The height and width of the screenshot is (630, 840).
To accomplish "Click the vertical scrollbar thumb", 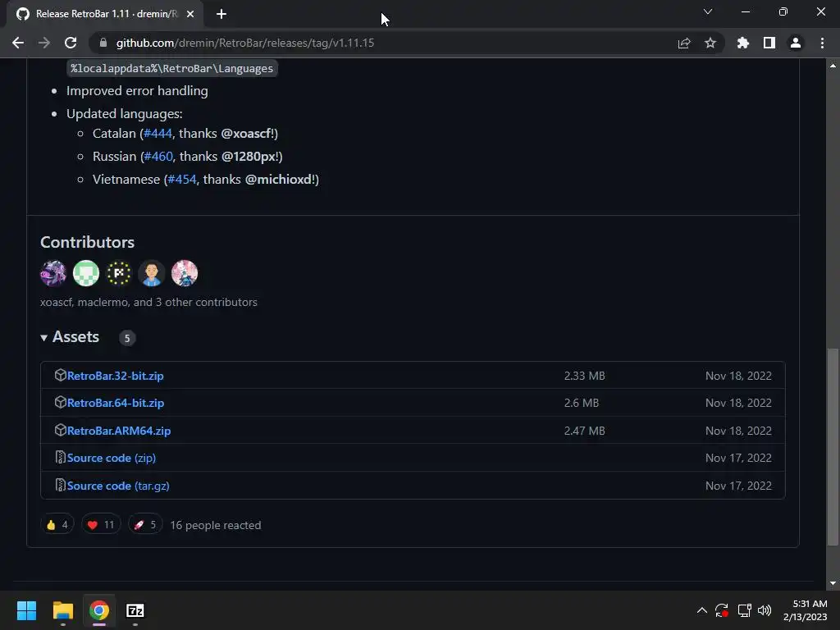I will [833, 447].
